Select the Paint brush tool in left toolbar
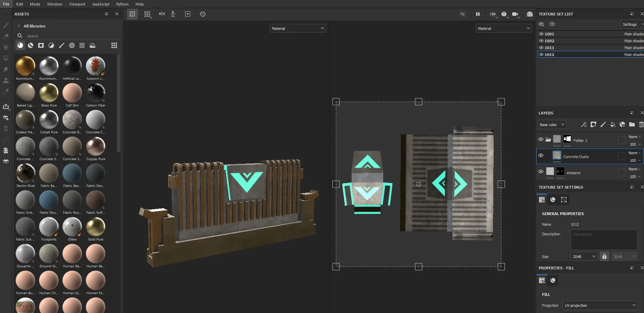This screenshot has width=644, height=313. tap(6, 25)
